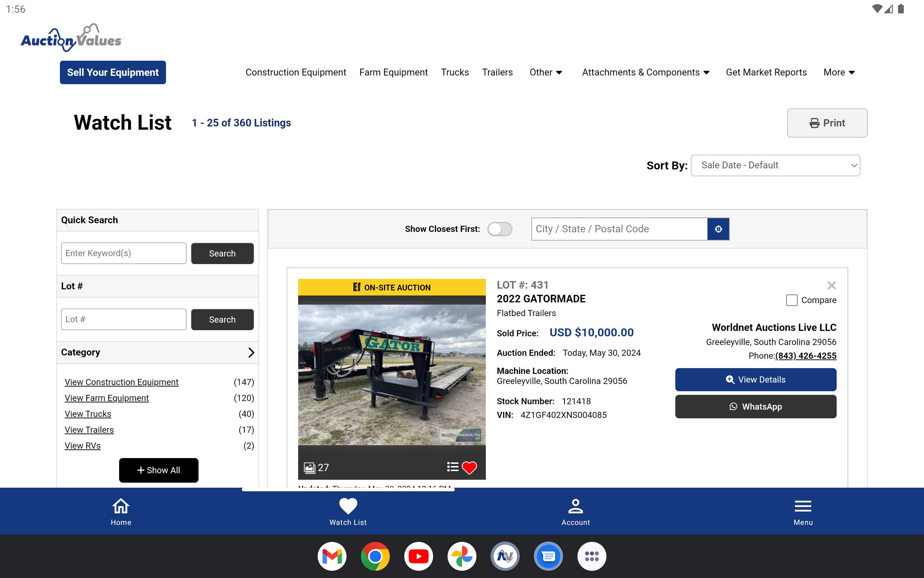This screenshot has height=578, width=924.
Task: Launch Messages from the dock
Action: click(548, 556)
